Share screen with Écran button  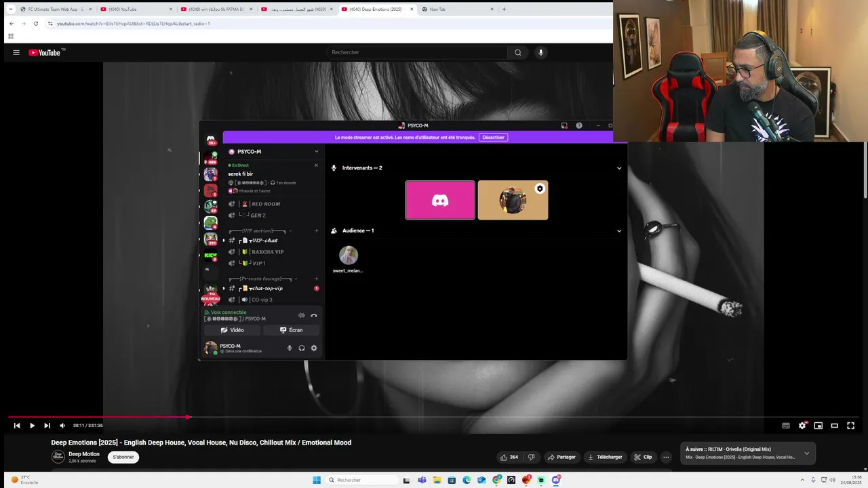tap(291, 330)
